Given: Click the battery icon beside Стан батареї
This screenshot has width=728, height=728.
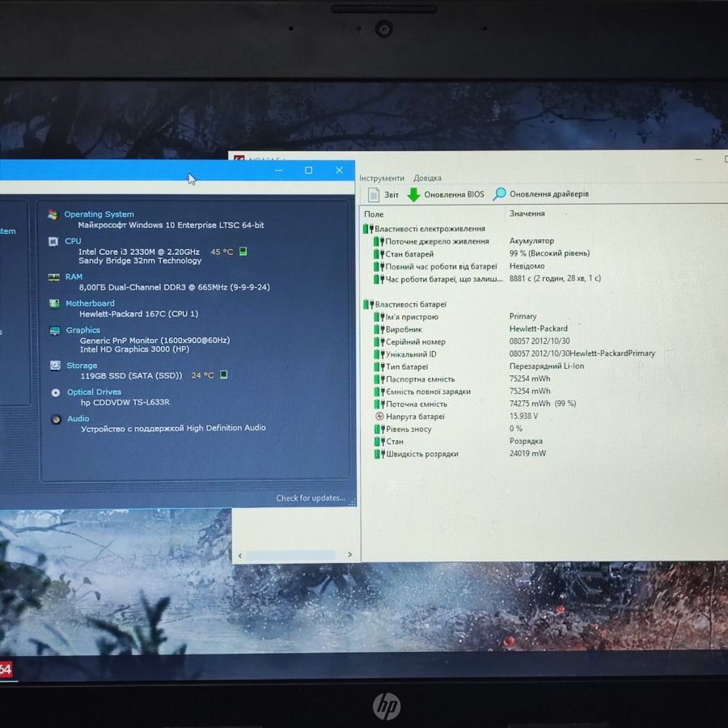Looking at the screenshot, I should (x=379, y=254).
